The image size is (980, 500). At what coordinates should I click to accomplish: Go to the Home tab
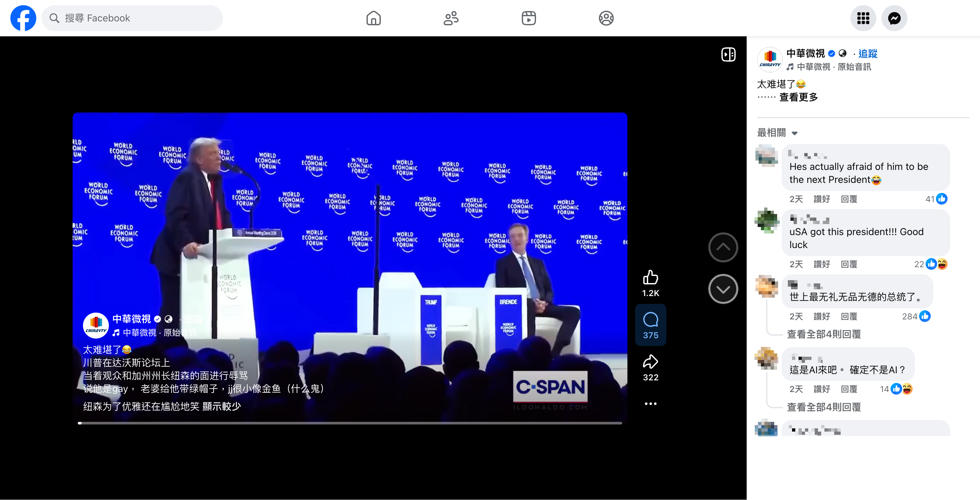point(373,18)
